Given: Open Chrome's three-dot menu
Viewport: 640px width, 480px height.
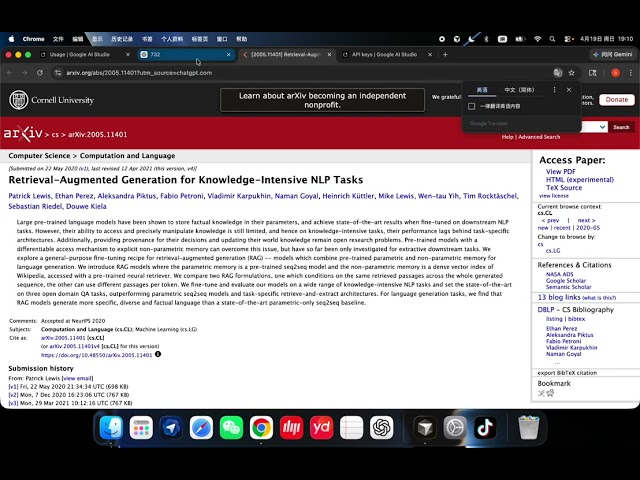Looking at the screenshot, I should (631, 73).
